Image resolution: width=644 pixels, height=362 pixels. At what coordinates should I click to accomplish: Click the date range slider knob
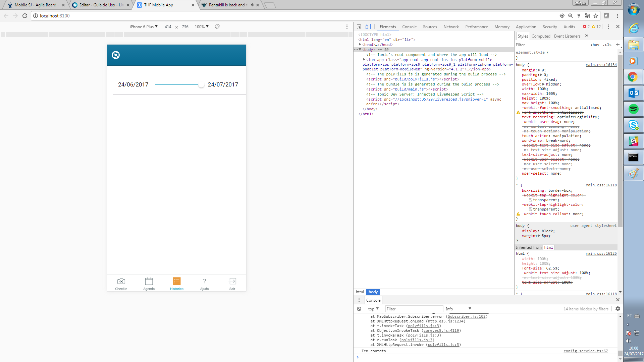click(x=201, y=85)
